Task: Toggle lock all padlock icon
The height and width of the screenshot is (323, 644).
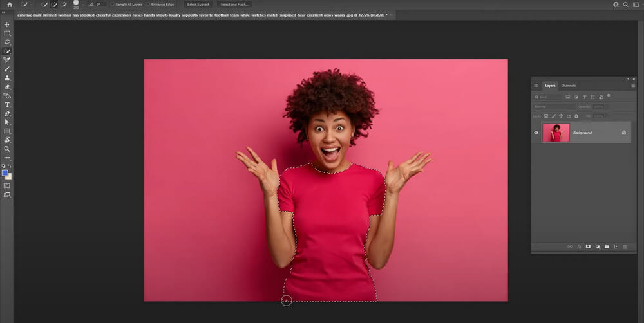Action: [x=576, y=116]
